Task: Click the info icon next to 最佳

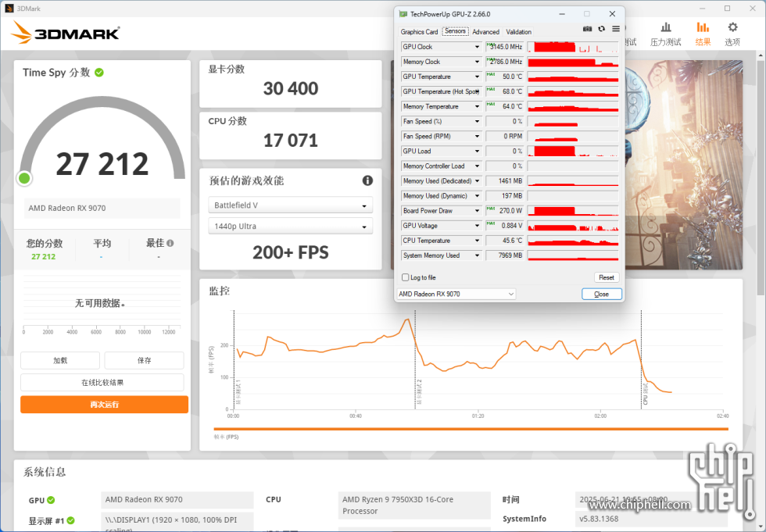Action: (170, 243)
